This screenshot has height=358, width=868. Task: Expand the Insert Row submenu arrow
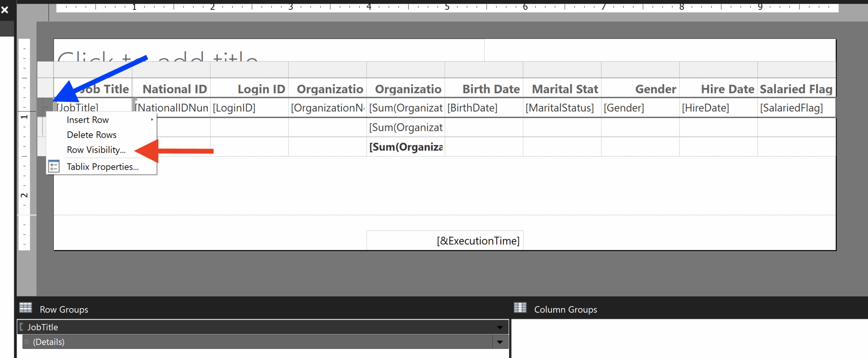152,119
